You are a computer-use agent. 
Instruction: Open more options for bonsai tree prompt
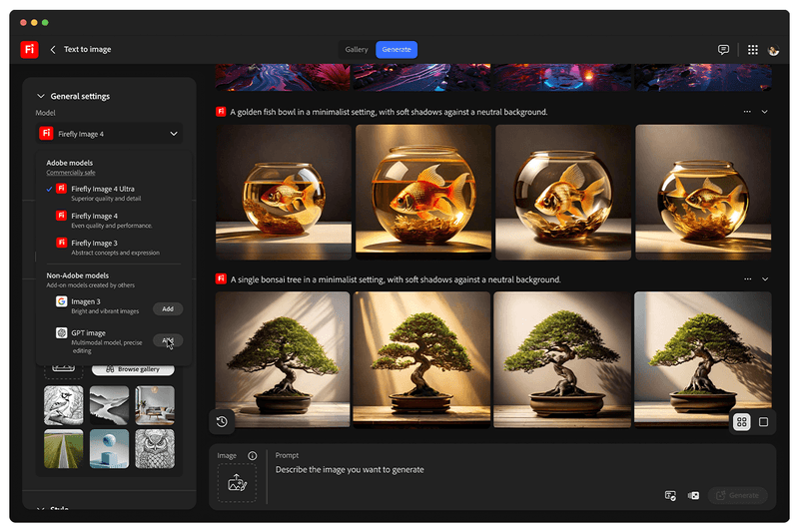tap(747, 279)
